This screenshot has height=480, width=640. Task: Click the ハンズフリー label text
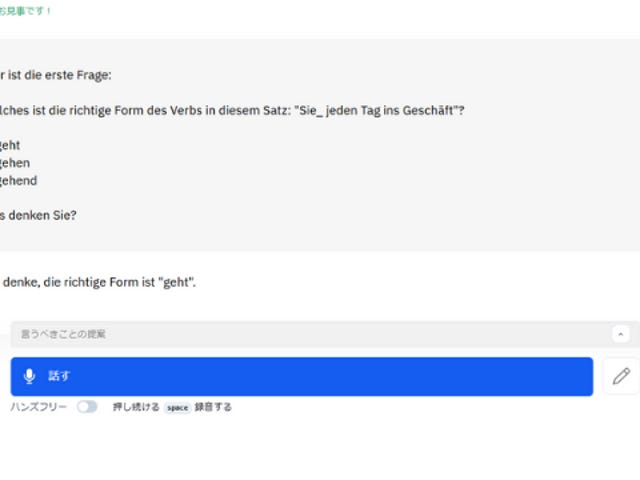point(38,407)
